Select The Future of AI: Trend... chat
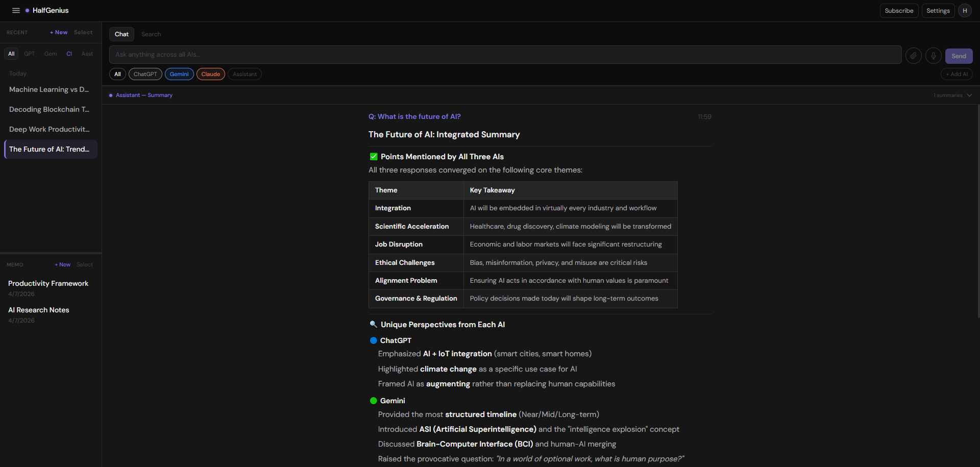 click(x=51, y=149)
